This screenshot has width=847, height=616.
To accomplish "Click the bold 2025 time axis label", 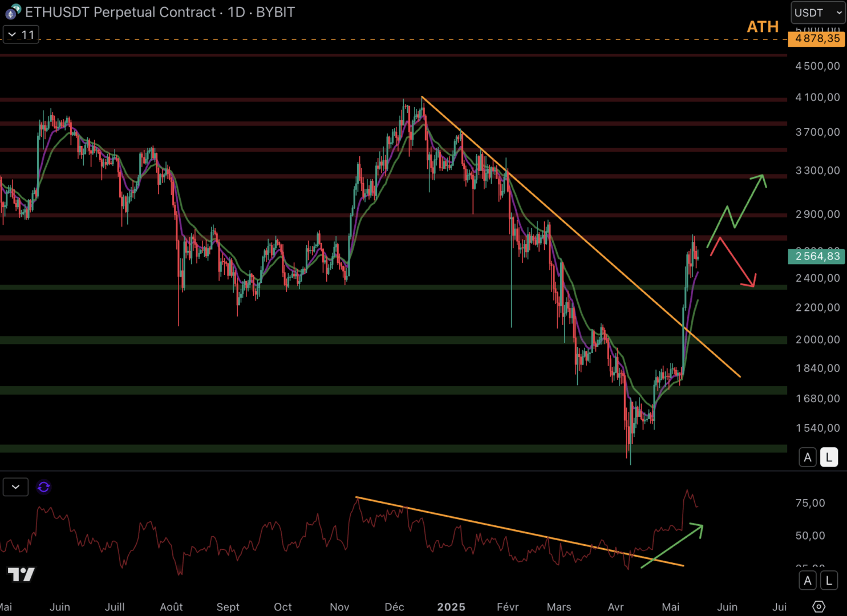I will [x=451, y=607].
